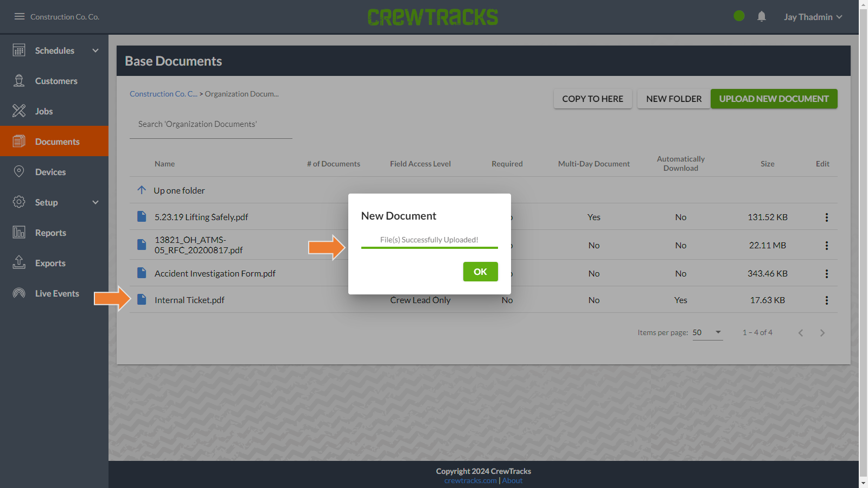The image size is (868, 488).
Task: Click the CrewTracks logo
Action: point(433,17)
